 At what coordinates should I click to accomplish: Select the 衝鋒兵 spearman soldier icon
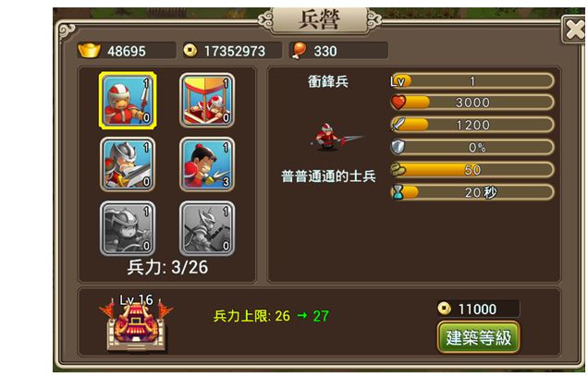(128, 101)
